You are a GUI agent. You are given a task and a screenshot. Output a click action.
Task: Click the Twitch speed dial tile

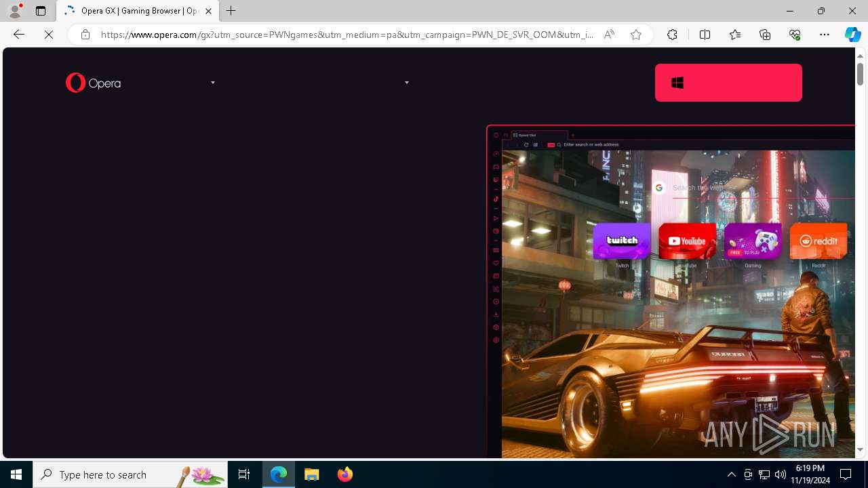[x=622, y=241]
